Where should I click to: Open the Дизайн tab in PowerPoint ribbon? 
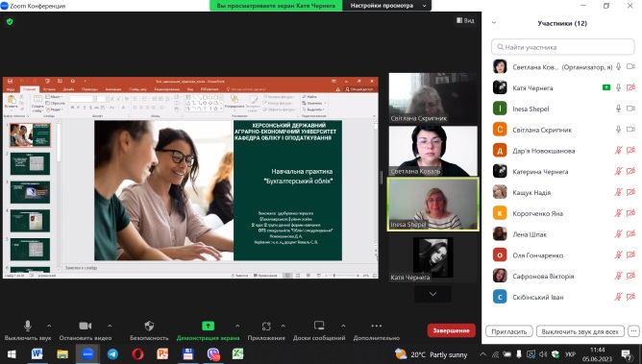click(x=68, y=88)
